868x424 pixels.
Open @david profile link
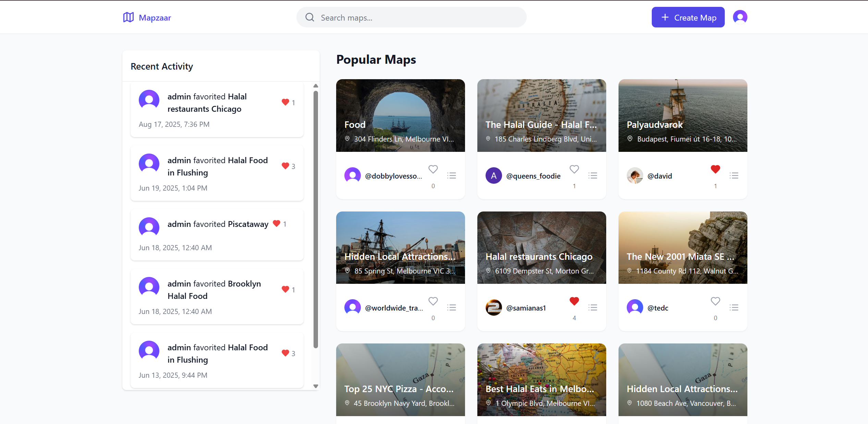pyautogui.click(x=660, y=176)
